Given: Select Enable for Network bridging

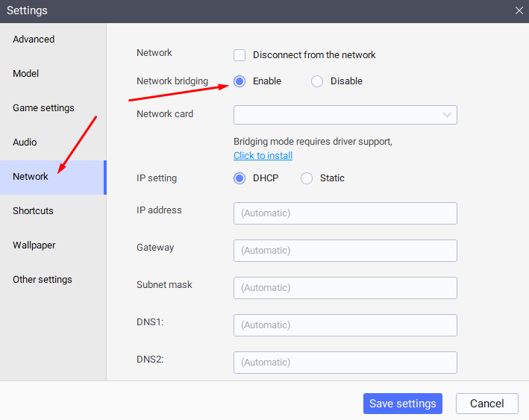Looking at the screenshot, I should point(240,81).
